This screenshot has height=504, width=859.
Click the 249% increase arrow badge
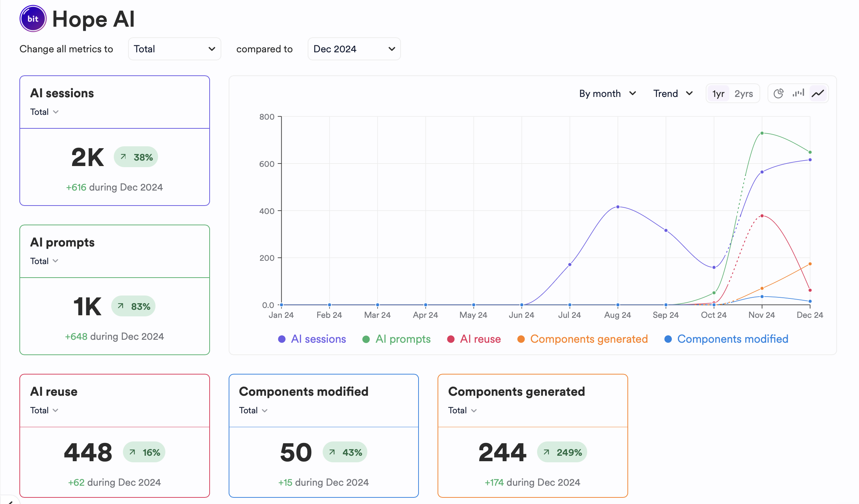pos(562,452)
